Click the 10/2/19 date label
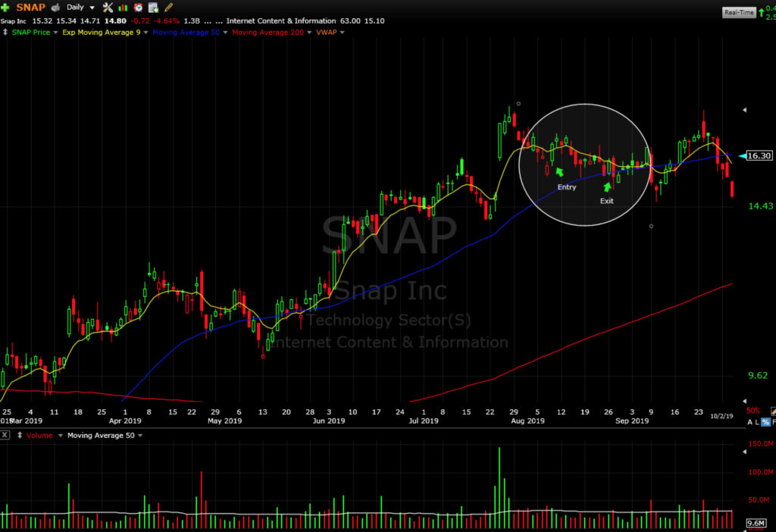The width and height of the screenshot is (776, 532). coord(721,416)
